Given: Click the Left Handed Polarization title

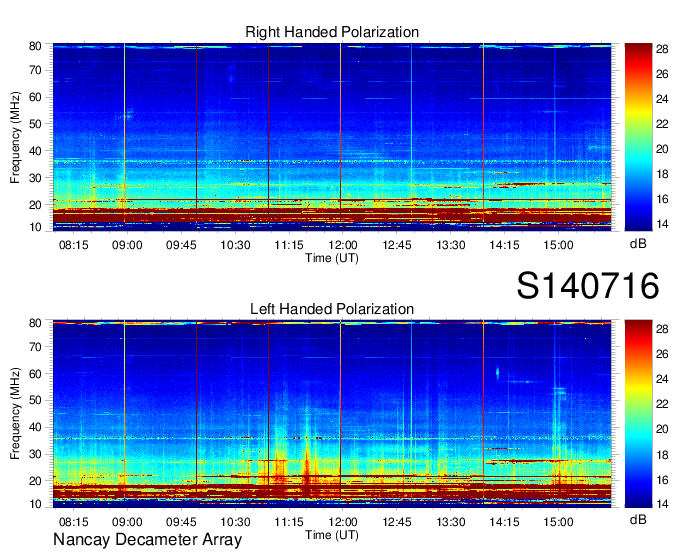Looking at the screenshot, I should (x=332, y=309).
